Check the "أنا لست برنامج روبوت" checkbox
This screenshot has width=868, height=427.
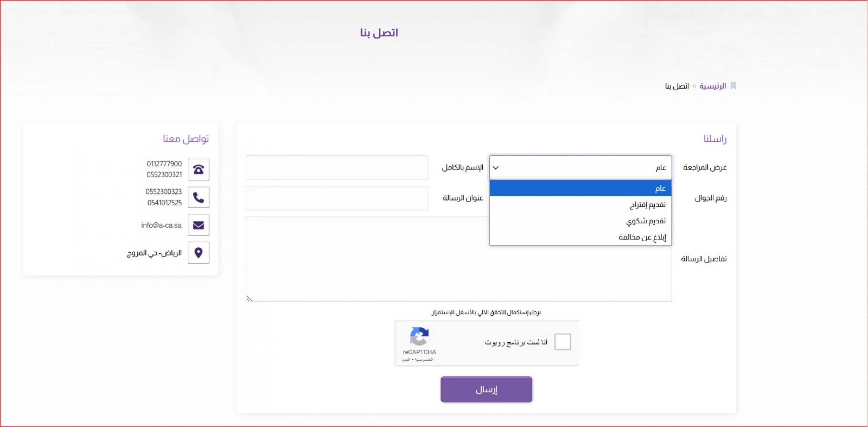(x=563, y=342)
